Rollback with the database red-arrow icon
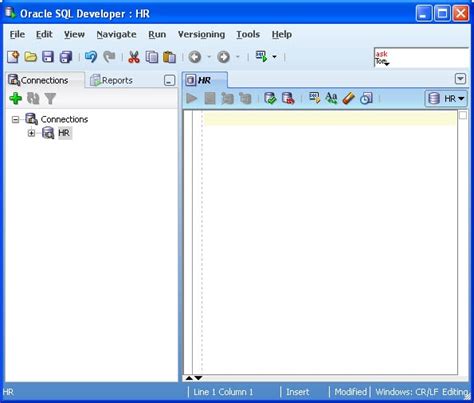 [288, 98]
